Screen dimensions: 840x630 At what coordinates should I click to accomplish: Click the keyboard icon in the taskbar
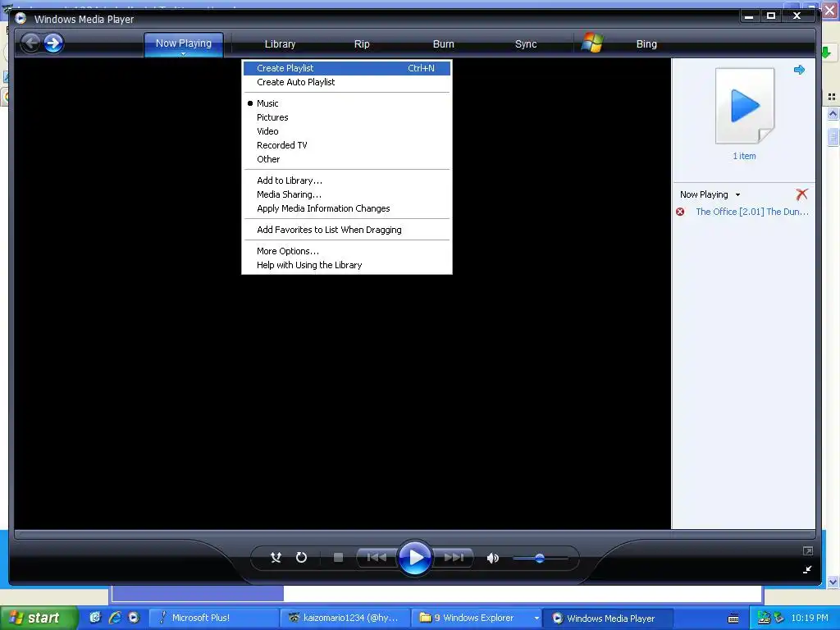[x=733, y=619]
